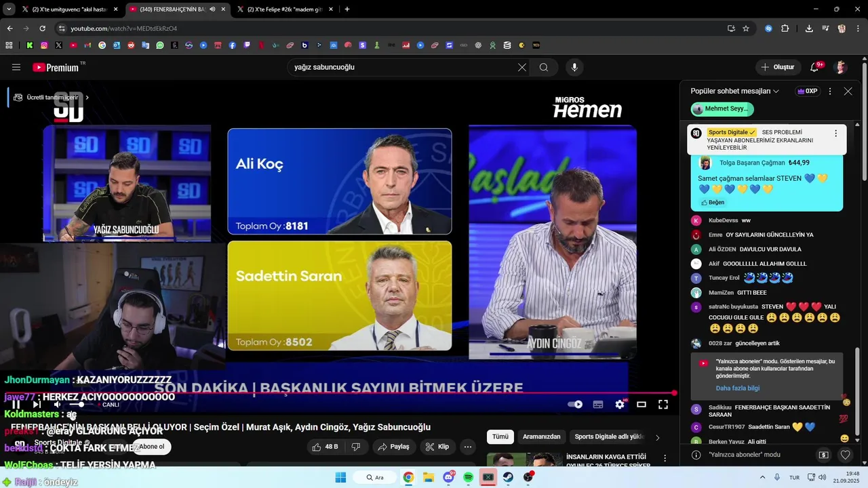Toggle subtitles in the player
Viewport: 868px width, 488px height.
(598, 405)
